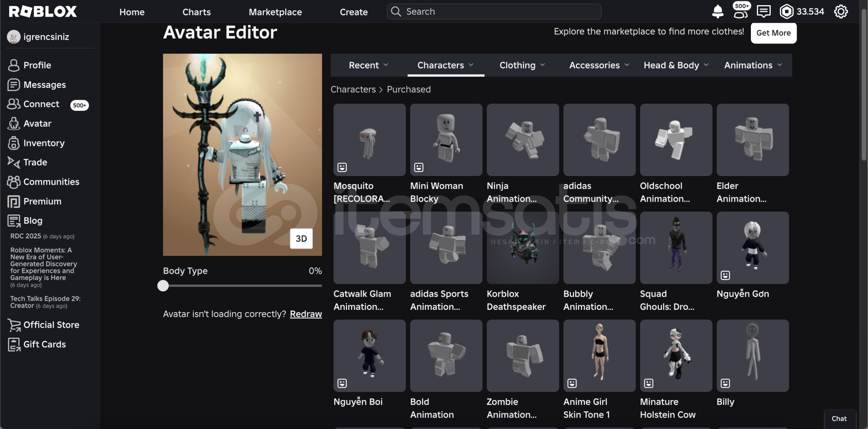
Task: Click the igrencsiniz username
Action: 46,37
